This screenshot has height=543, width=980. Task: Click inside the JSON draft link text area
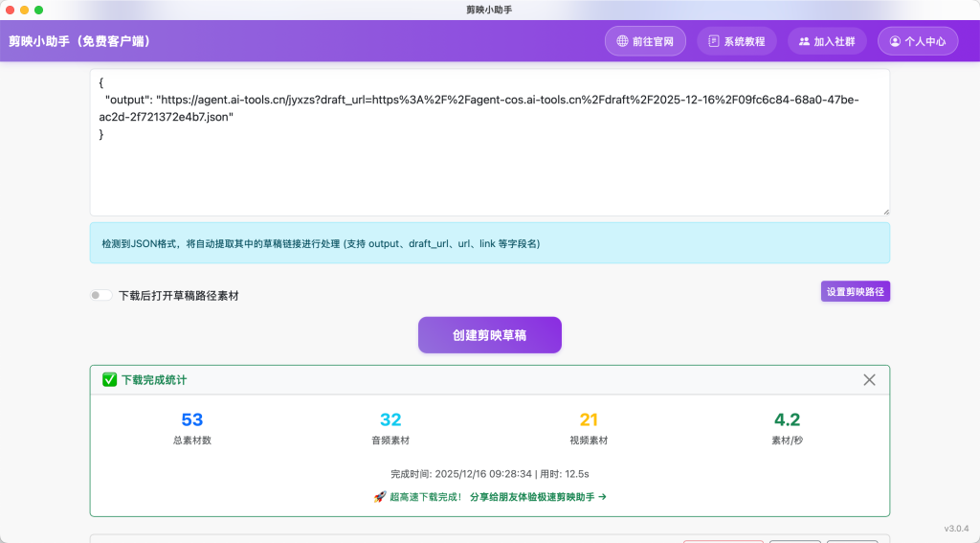[x=489, y=143]
